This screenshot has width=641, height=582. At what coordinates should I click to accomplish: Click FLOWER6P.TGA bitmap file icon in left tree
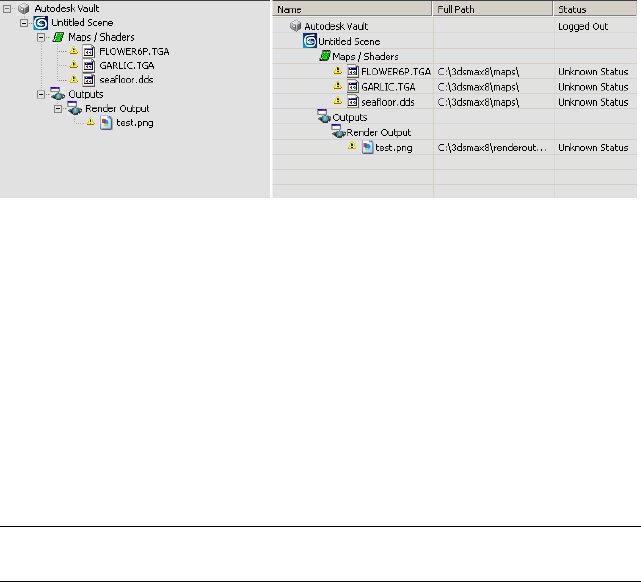(x=89, y=51)
